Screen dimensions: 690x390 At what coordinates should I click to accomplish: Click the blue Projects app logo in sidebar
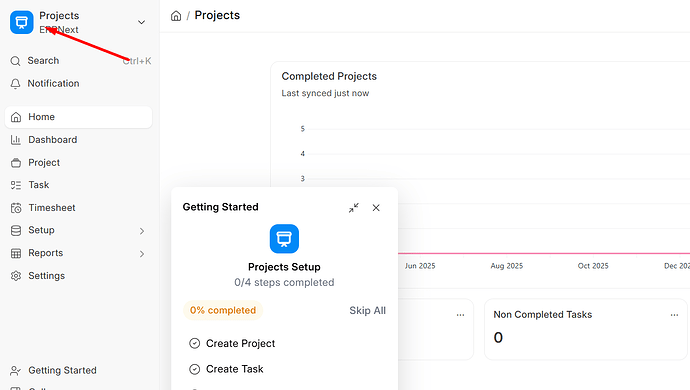pos(22,22)
